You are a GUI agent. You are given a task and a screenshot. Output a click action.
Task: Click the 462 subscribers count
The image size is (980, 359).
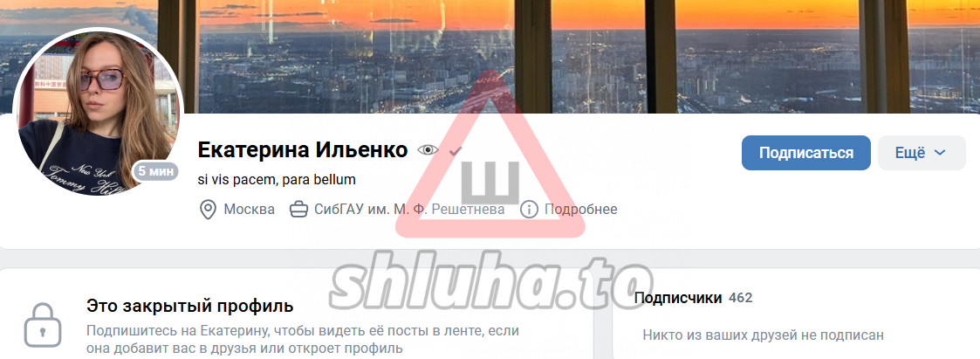pos(741,298)
